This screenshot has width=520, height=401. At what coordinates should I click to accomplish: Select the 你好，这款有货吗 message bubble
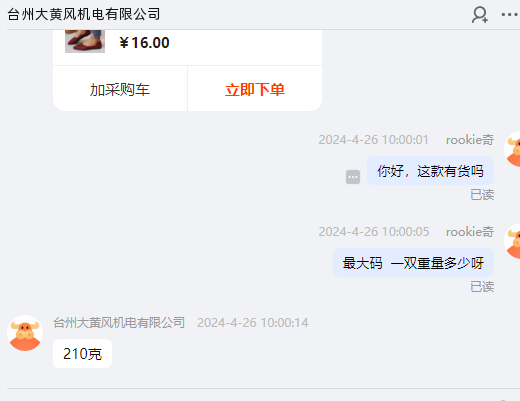coord(430,171)
